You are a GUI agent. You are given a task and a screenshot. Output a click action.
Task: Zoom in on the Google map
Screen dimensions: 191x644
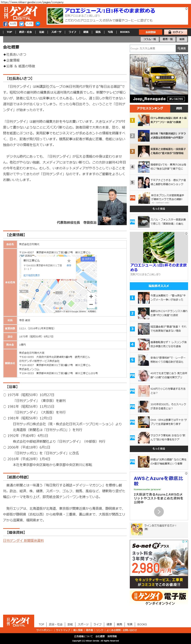point(91,296)
